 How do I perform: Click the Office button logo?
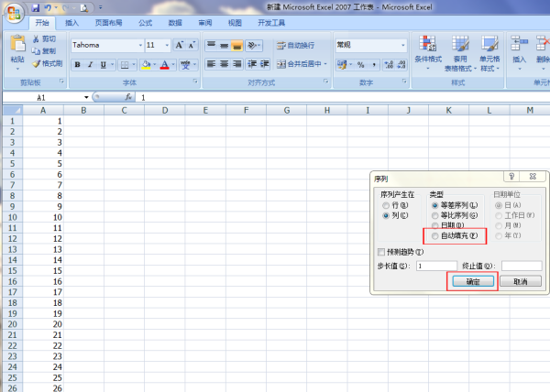[13, 10]
